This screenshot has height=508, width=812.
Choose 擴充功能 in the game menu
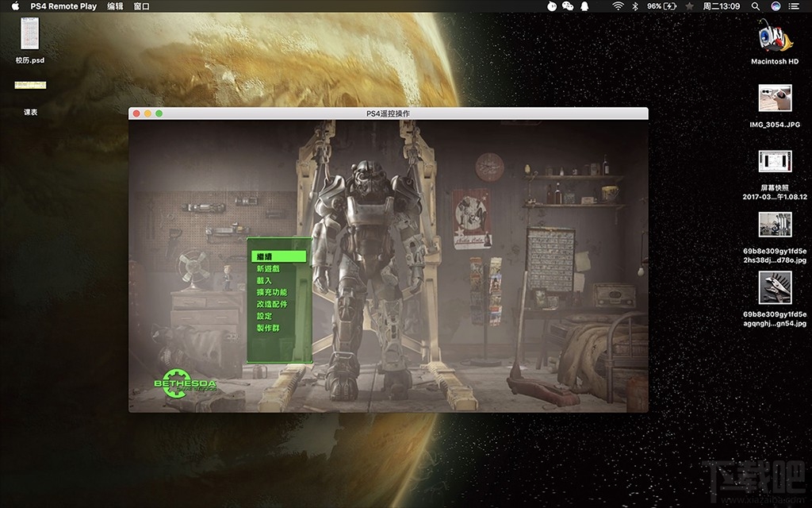coord(272,292)
